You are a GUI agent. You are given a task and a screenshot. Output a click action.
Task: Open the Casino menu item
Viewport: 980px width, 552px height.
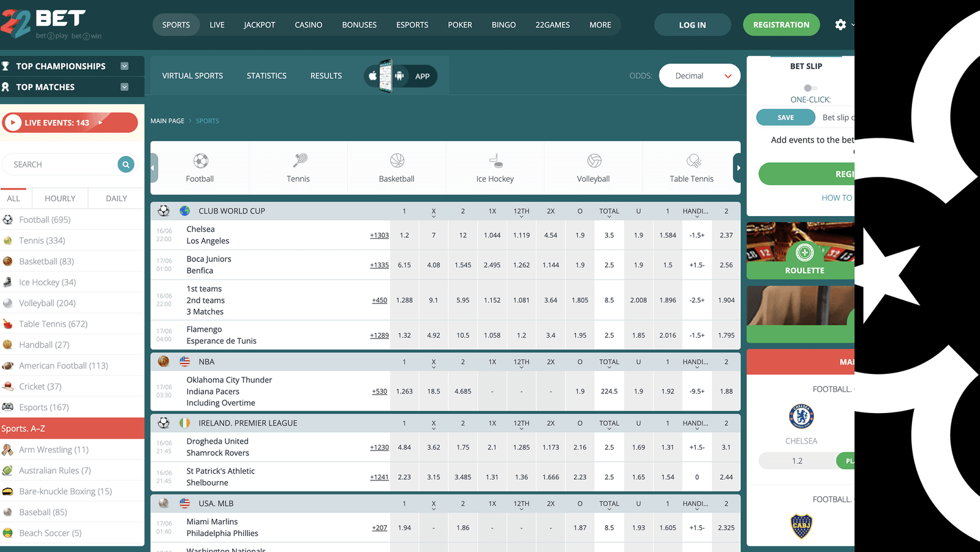point(308,25)
